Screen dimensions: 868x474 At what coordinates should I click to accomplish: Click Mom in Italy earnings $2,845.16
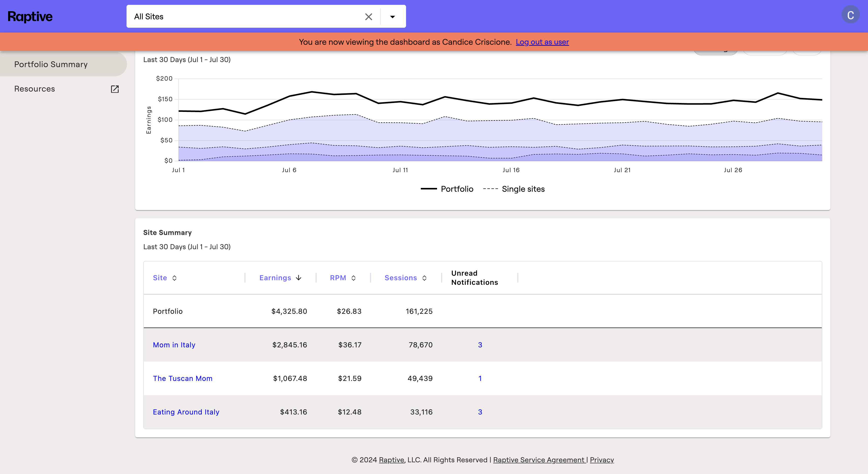(289, 345)
